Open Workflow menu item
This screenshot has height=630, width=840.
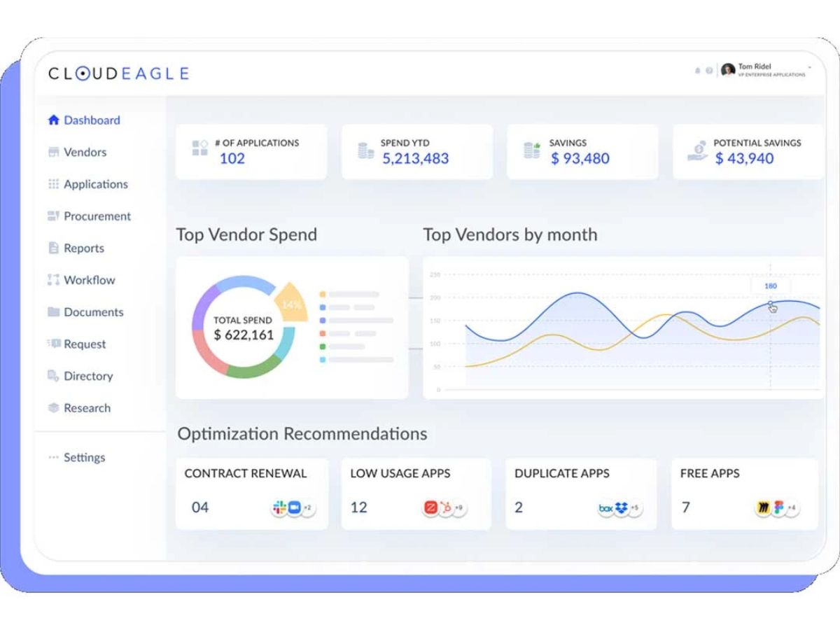[x=89, y=280]
